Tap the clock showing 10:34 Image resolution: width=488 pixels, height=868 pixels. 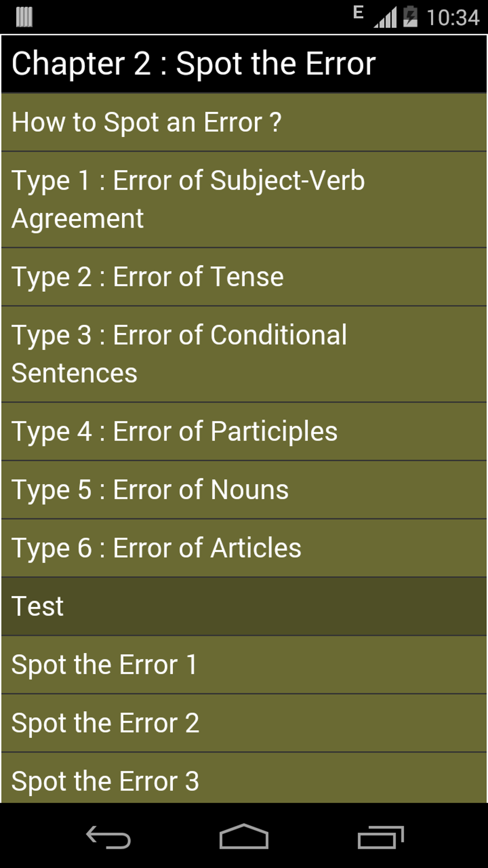453,18
